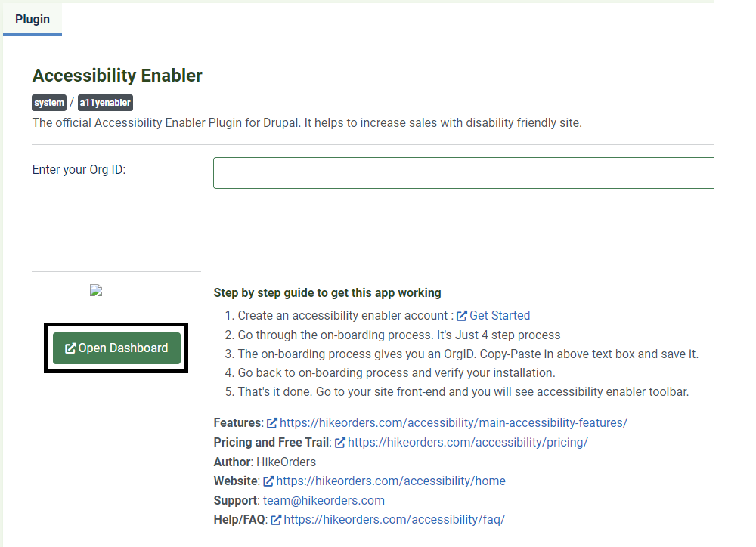This screenshot has width=756, height=547.
Task: Open the accessibility FAQ URL
Action: 394,520
